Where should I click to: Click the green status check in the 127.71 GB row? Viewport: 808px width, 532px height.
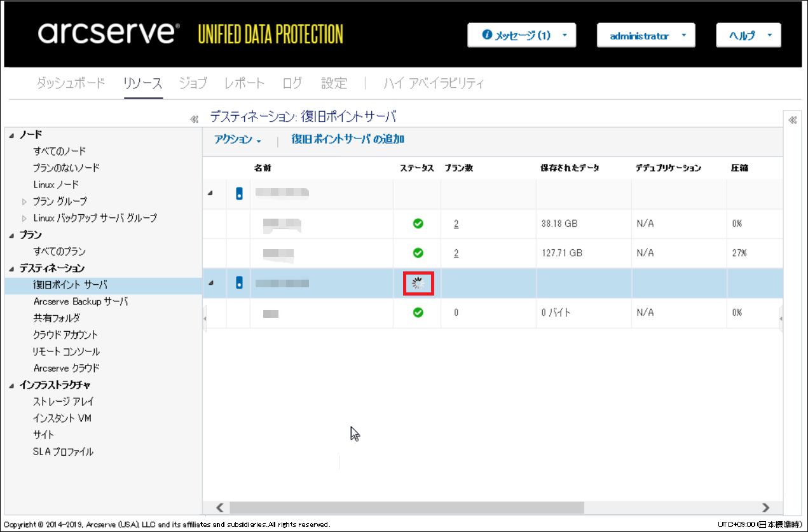418,253
